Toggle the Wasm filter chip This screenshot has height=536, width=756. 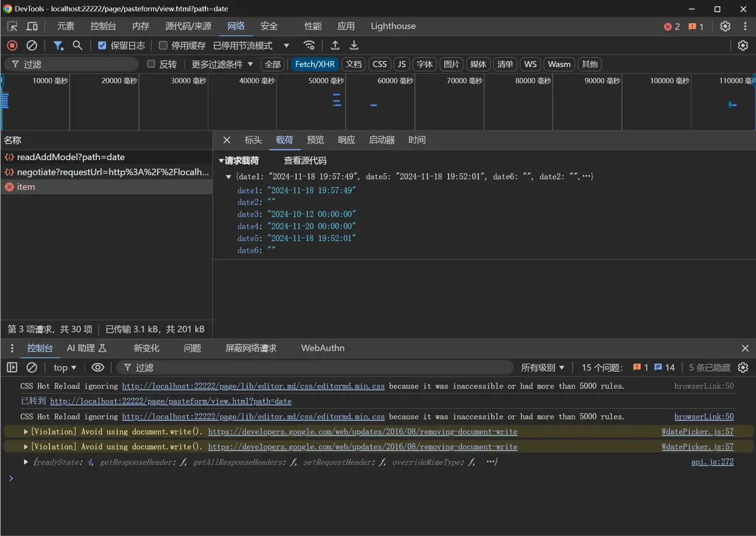[559, 64]
